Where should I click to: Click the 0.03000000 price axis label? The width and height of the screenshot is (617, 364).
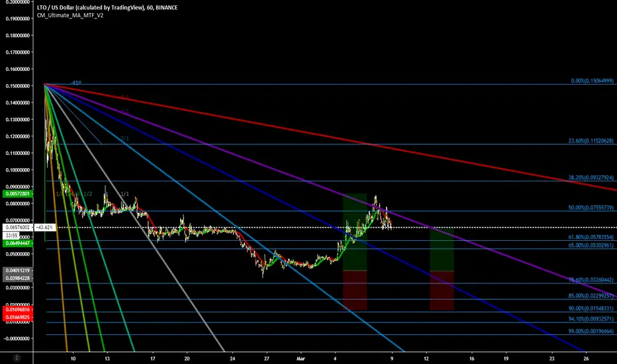18,287
